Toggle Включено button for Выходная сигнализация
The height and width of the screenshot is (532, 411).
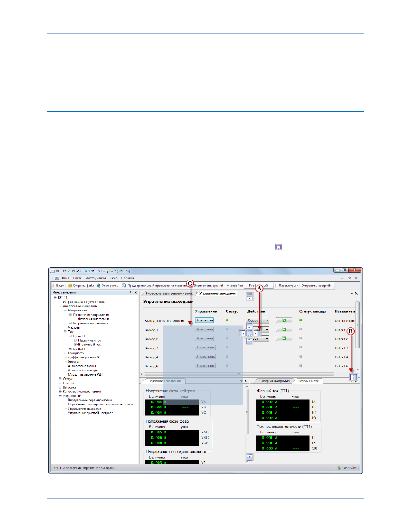pos(204,320)
